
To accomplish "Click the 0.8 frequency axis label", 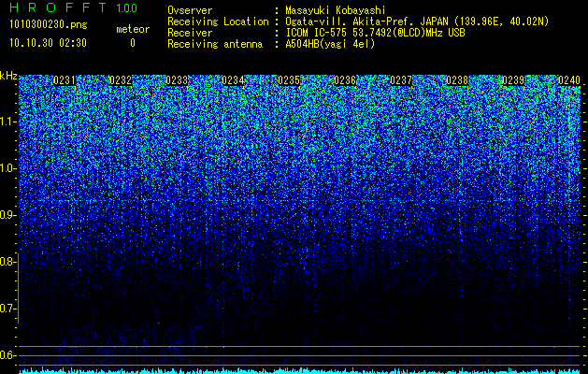I will tap(7, 262).
